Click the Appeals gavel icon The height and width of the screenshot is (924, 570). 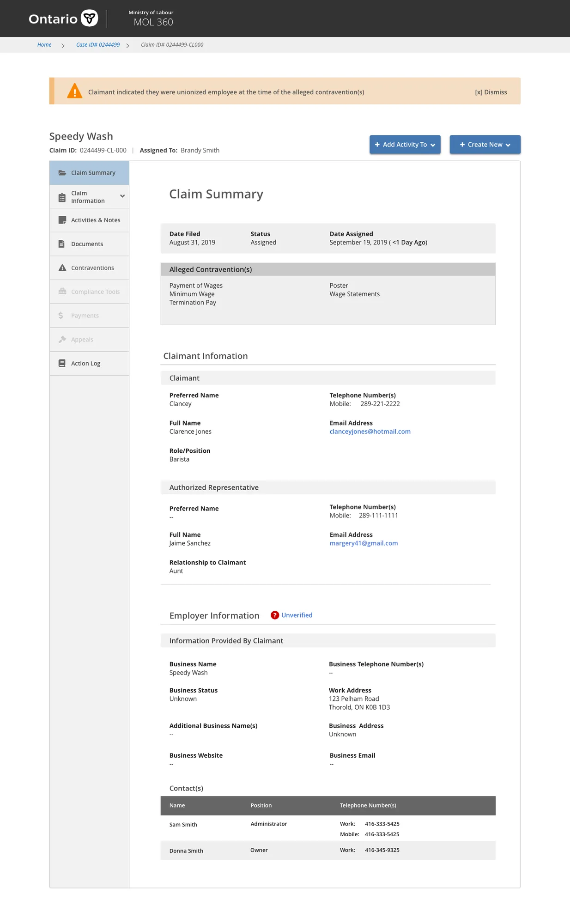pyautogui.click(x=62, y=339)
